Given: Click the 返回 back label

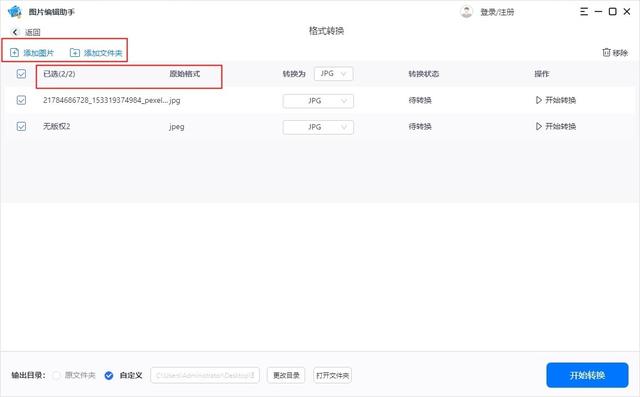Looking at the screenshot, I should 33,32.
